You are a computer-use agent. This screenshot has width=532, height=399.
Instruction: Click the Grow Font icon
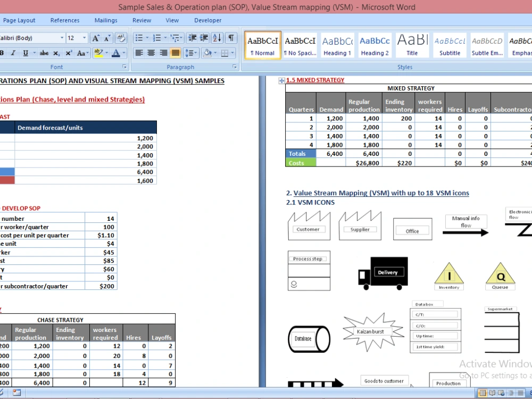(96, 38)
